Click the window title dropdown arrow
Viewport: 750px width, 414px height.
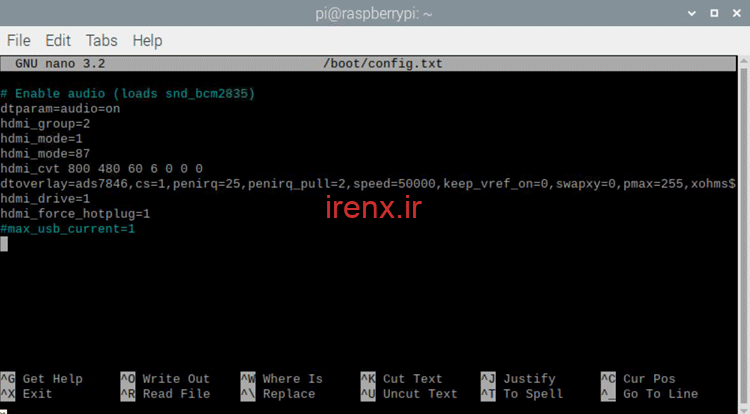coord(692,13)
